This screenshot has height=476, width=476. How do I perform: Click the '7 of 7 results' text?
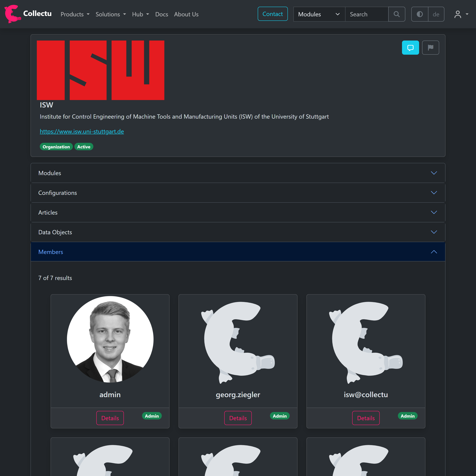(55, 278)
